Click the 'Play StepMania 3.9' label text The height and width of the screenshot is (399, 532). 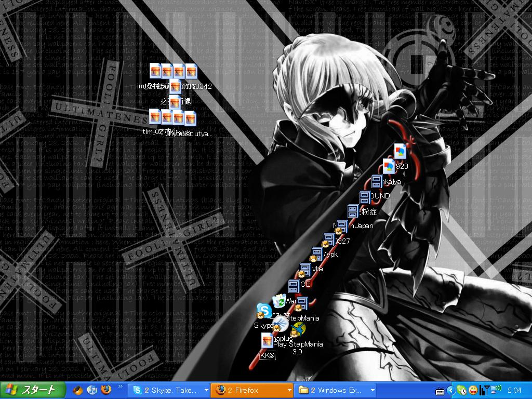(298, 348)
